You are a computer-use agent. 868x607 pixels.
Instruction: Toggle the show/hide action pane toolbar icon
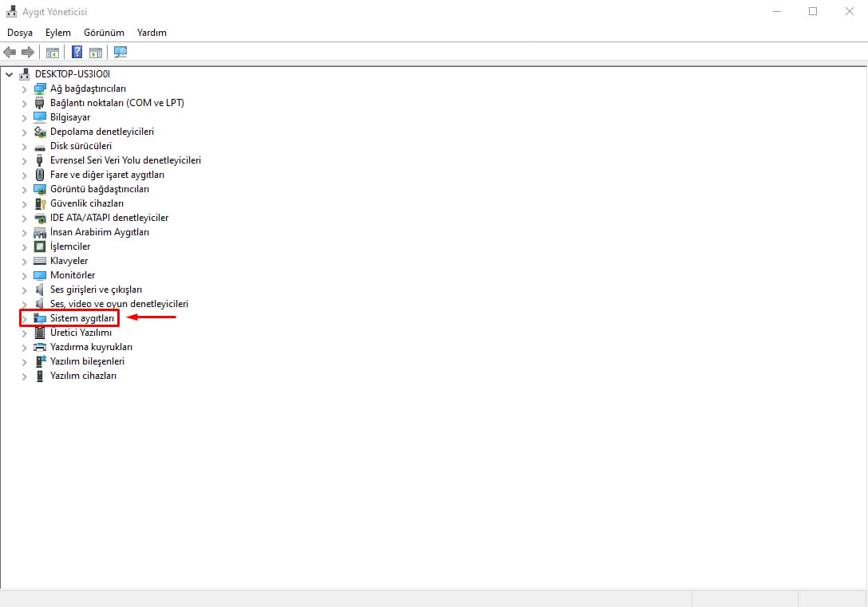(96, 53)
